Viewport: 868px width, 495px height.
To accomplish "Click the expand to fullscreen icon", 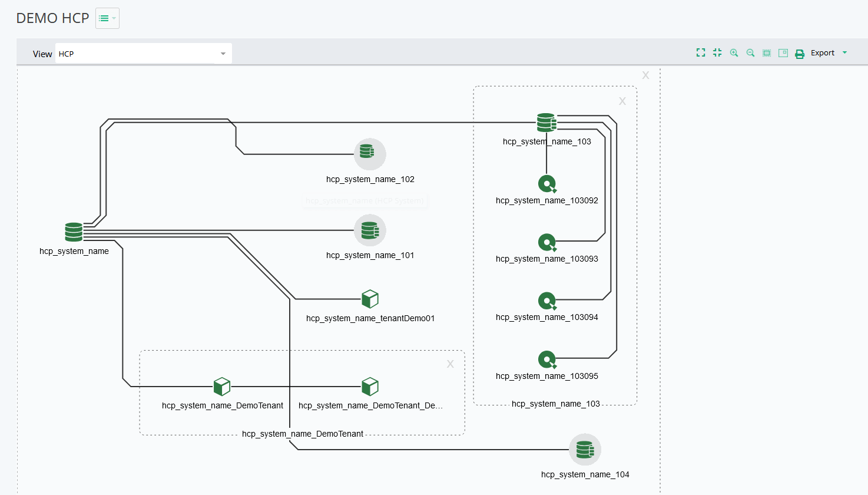I will pyautogui.click(x=701, y=52).
